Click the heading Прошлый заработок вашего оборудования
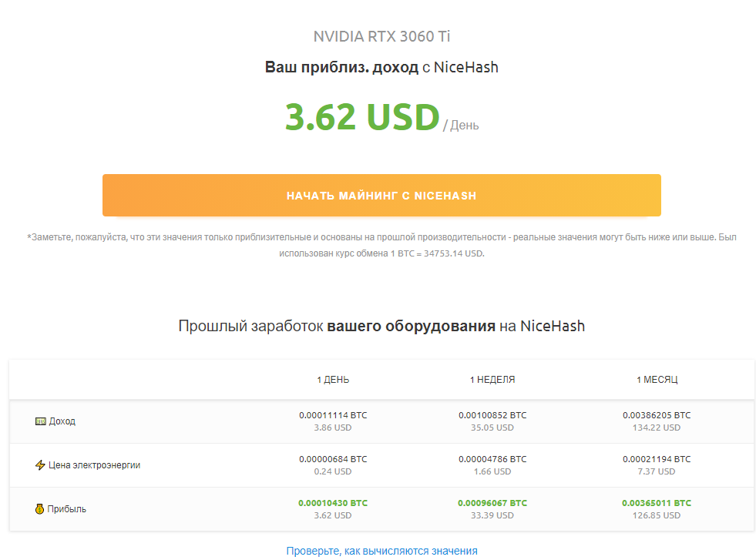This screenshot has width=756, height=560. [381, 326]
